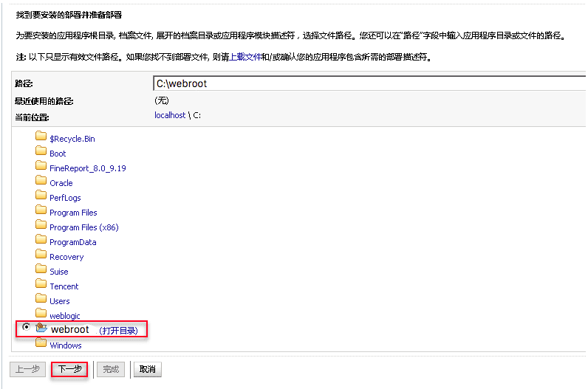The height and width of the screenshot is (389, 588).
Task: Open Program Files directory link
Action: [74, 213]
